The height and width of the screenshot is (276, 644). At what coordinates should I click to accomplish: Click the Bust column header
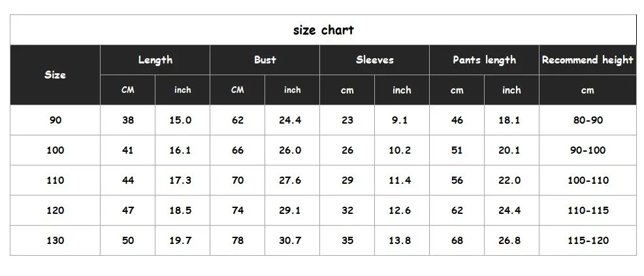point(265,60)
